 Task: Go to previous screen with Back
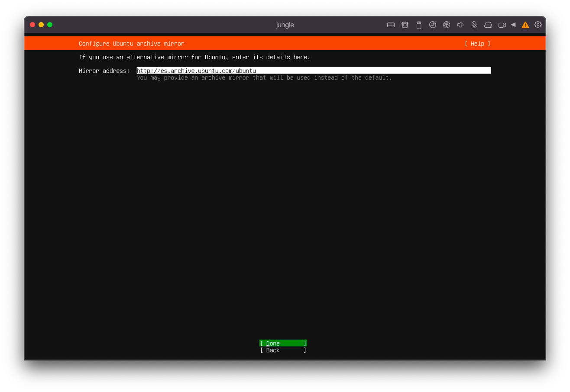[283, 350]
